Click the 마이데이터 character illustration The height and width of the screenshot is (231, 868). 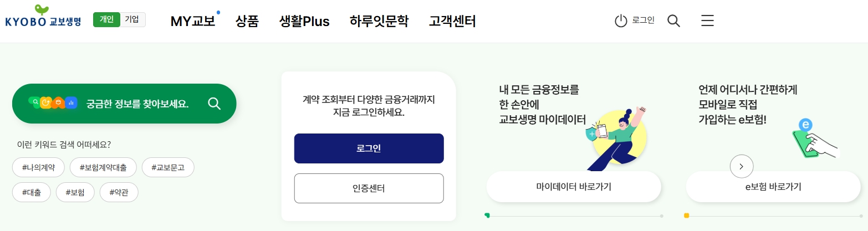click(x=615, y=140)
